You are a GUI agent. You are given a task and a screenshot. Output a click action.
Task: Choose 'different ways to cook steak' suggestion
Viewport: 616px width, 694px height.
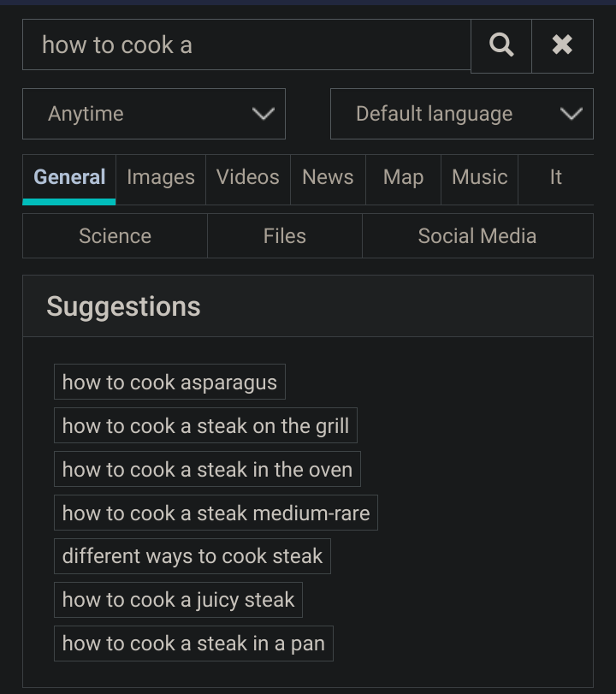192,556
